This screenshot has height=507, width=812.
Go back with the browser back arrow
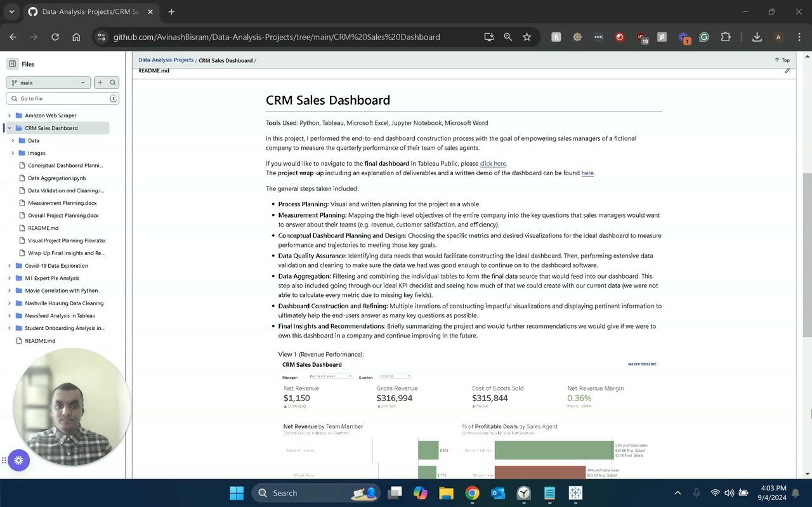click(13, 37)
